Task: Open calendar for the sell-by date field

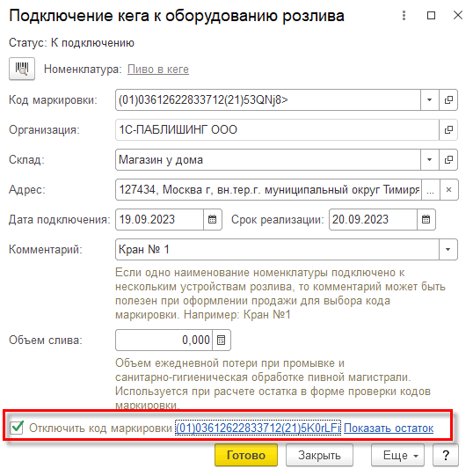Action: 426,219
